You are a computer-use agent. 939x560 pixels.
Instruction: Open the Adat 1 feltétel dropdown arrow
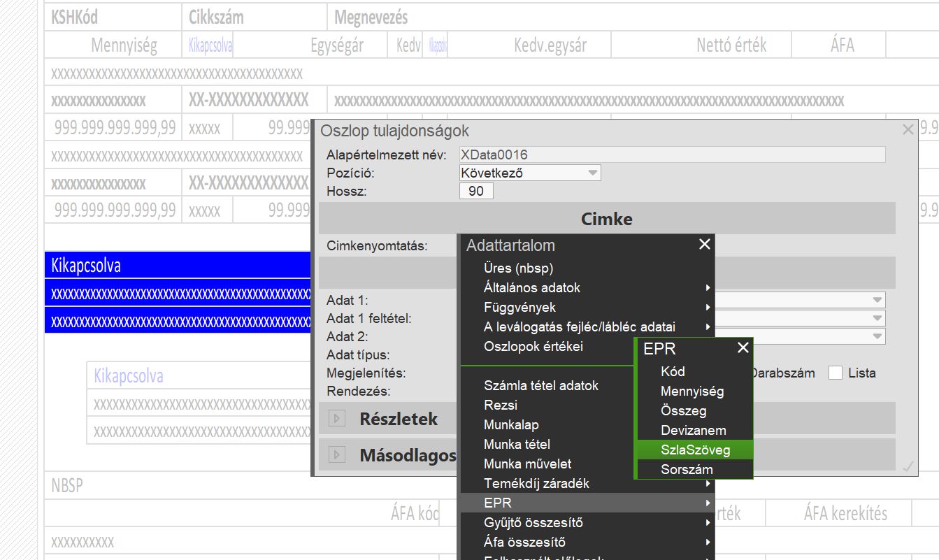pos(877,318)
